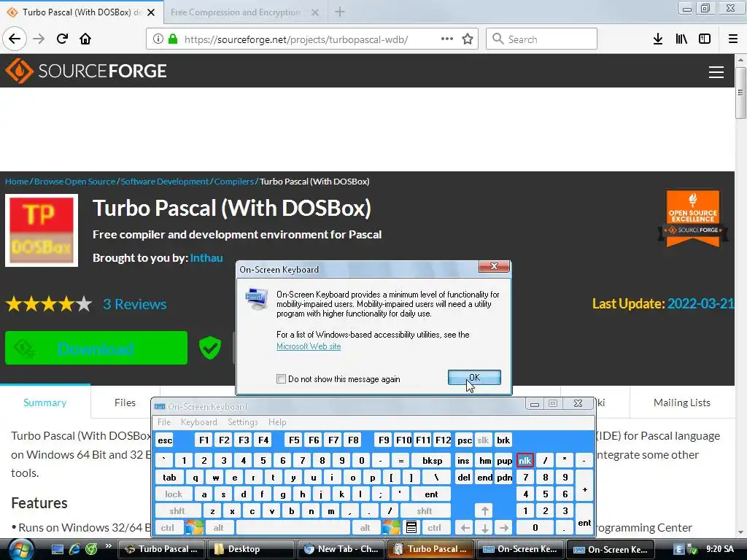This screenshot has height=560, width=747.
Task: Click the green padlock security icon
Action: pyautogui.click(x=173, y=39)
